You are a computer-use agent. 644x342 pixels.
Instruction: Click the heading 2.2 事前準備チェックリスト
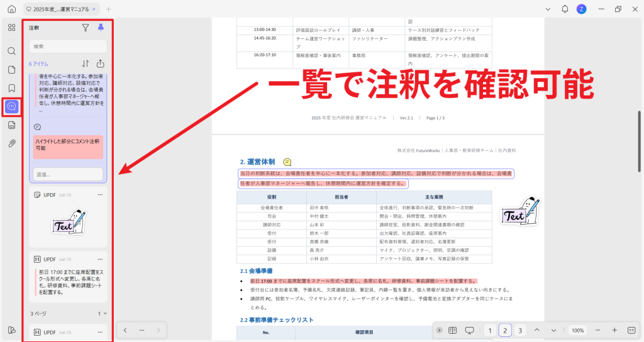pos(277,320)
